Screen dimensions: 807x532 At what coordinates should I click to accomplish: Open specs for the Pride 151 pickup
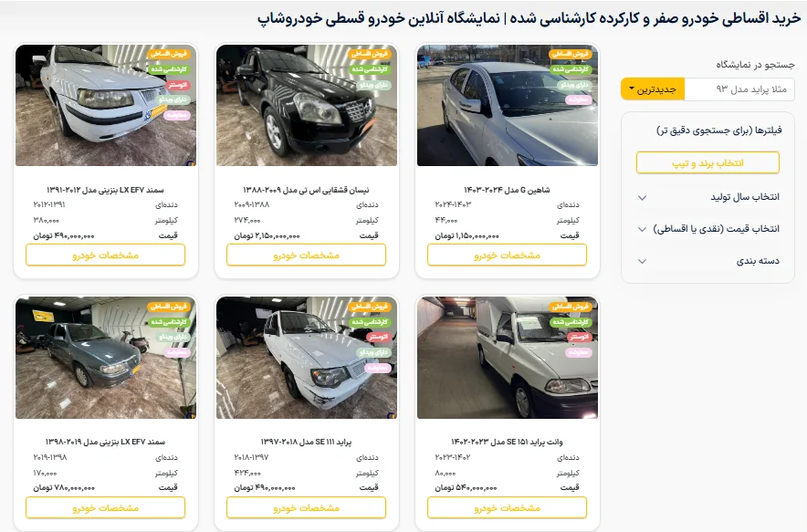[x=507, y=507]
